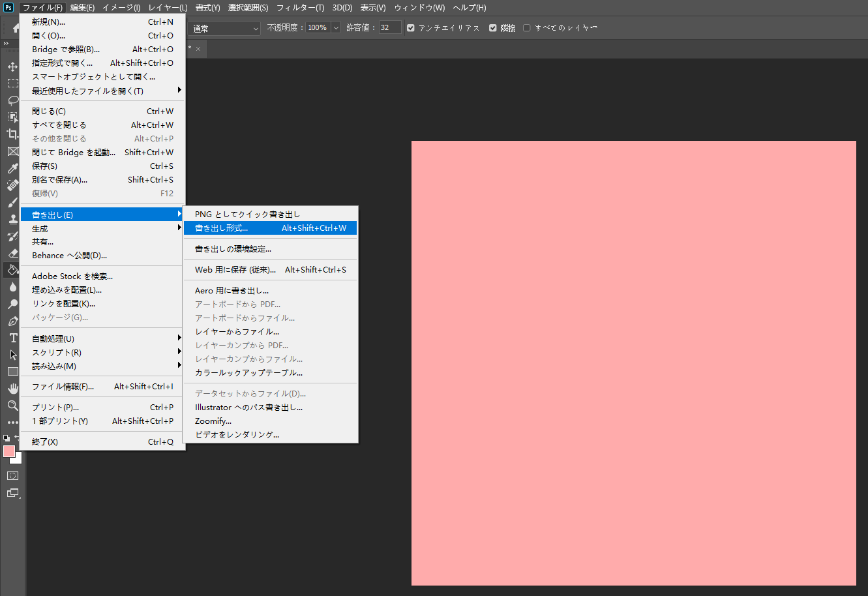Choose 終了(X) in File menu
Screen dimensions: 868x596
pos(102,441)
